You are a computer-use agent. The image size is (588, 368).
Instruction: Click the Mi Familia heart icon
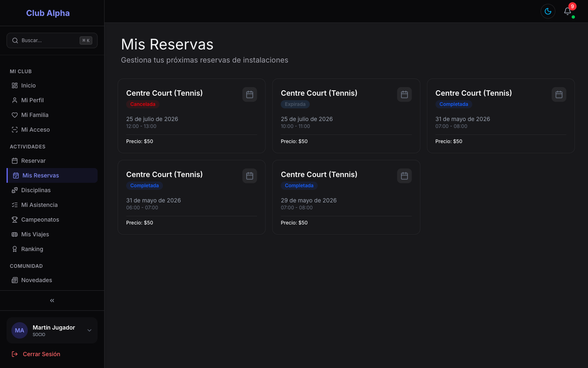pyautogui.click(x=15, y=115)
